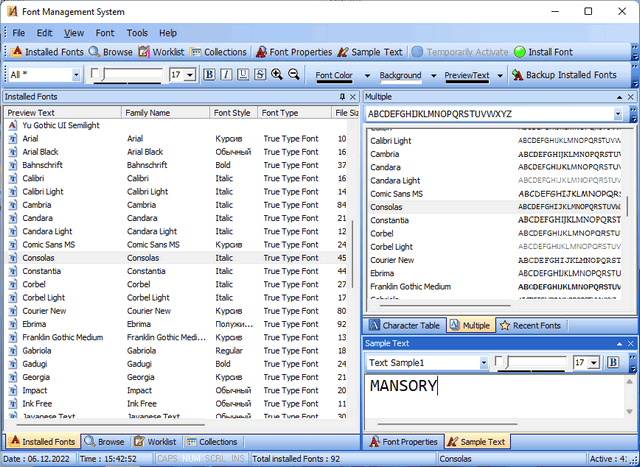This screenshot has width=640, height=467.
Task: Switch to the Recent Fonts tab
Action: point(530,325)
